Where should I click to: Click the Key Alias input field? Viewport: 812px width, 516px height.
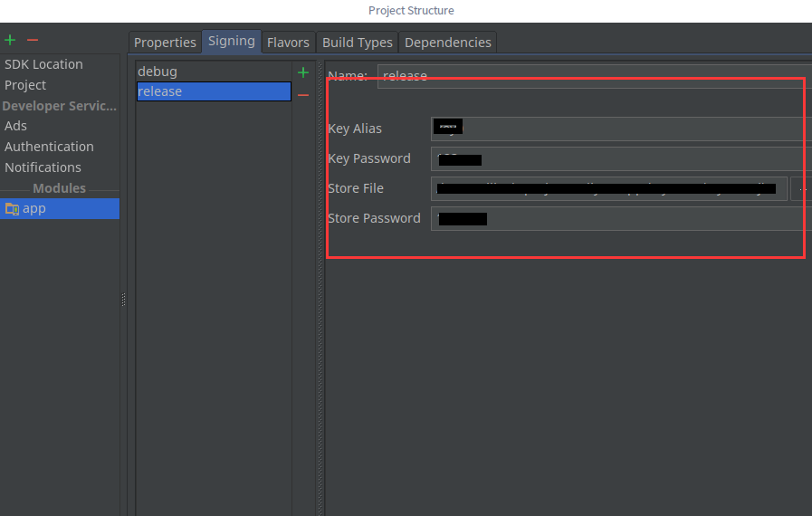coord(621,129)
